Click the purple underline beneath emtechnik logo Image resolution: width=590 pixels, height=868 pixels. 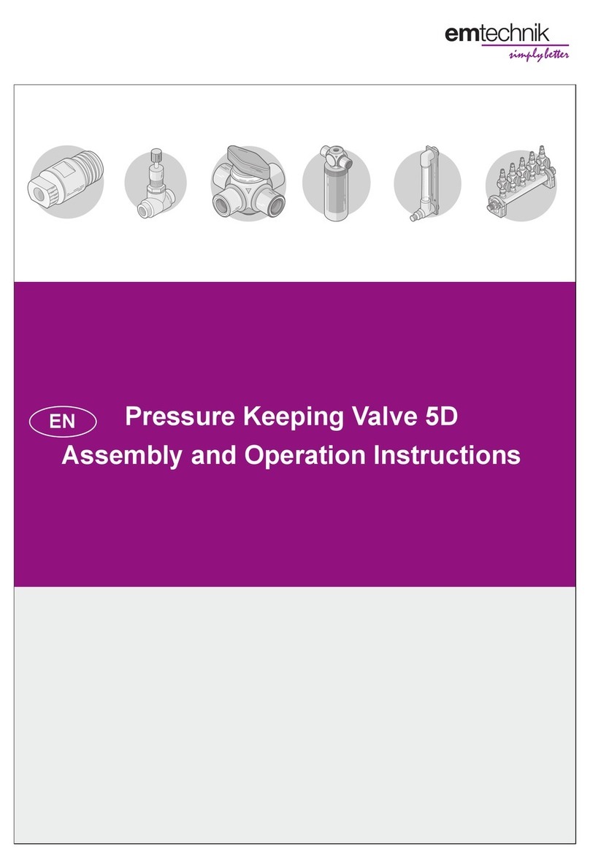coord(525,45)
